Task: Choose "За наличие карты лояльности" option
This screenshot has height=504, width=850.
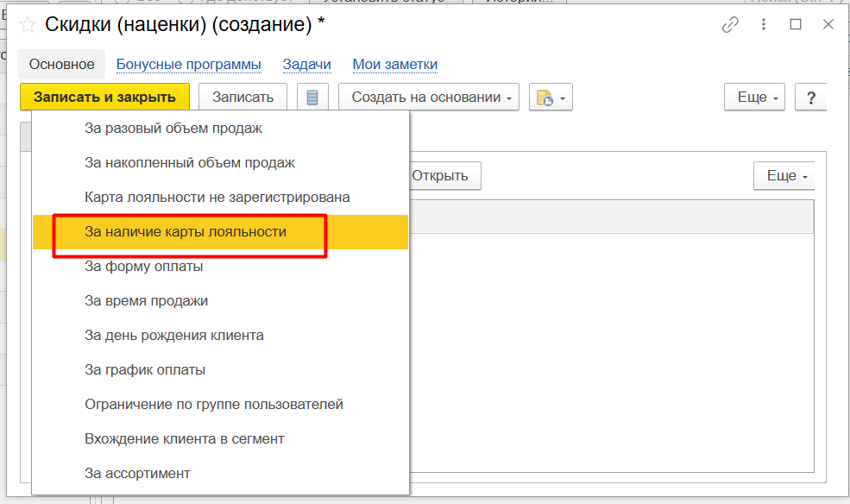Action: coord(186,232)
